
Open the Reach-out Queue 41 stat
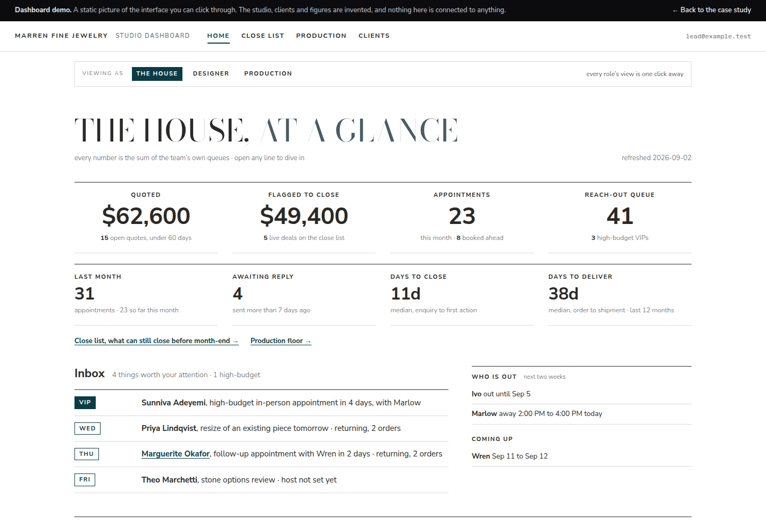pyautogui.click(x=620, y=218)
